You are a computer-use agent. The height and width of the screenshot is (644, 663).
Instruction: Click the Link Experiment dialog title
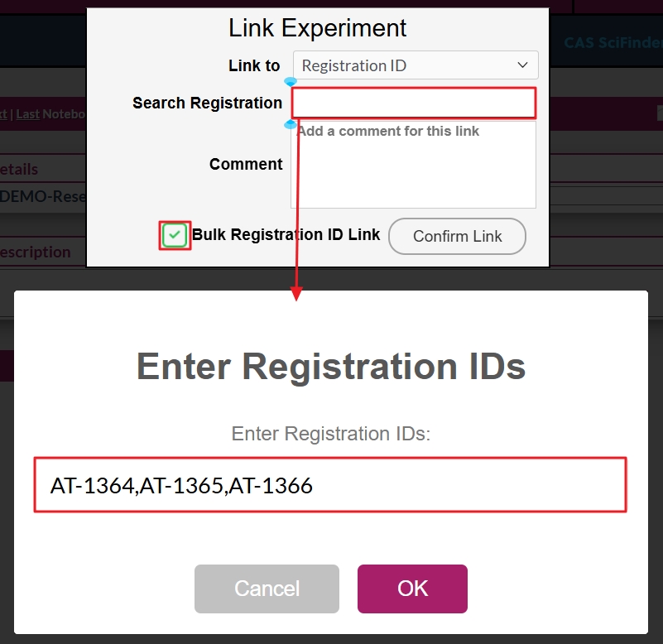(318, 28)
